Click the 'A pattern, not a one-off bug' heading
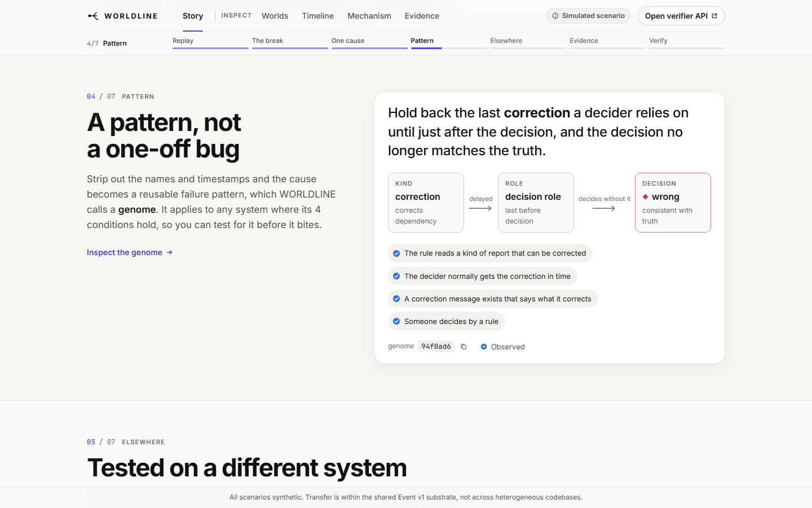The width and height of the screenshot is (812, 508). coord(164,135)
